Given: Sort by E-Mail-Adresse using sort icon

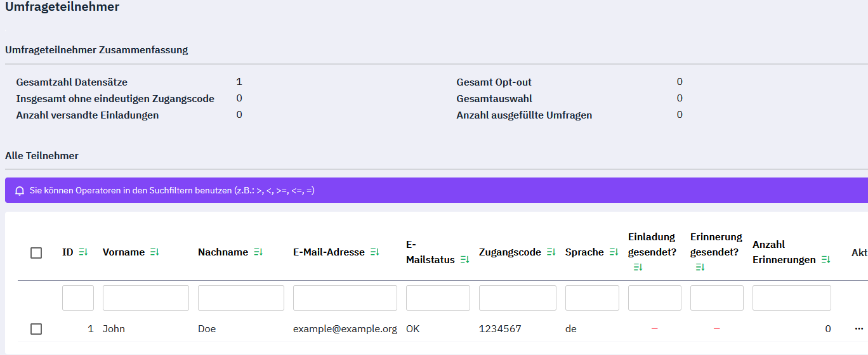Looking at the screenshot, I should click(x=374, y=252).
